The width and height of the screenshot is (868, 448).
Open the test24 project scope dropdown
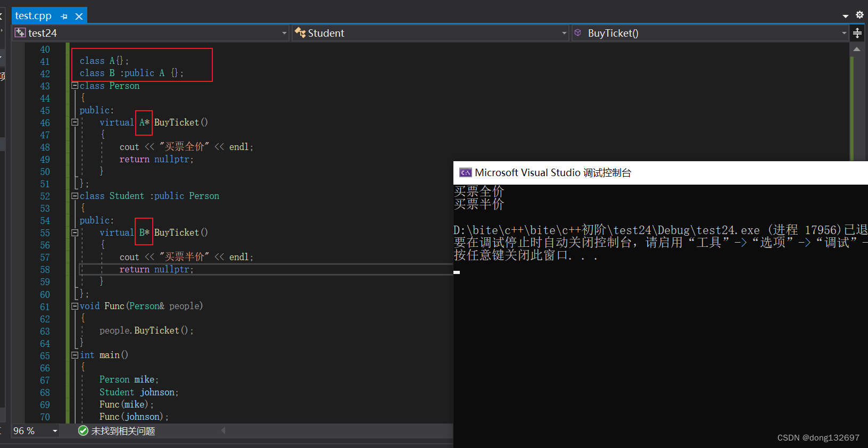[x=151, y=33]
